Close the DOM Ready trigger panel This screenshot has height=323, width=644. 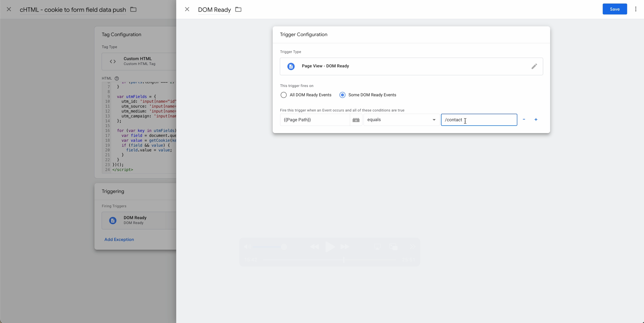point(187,9)
